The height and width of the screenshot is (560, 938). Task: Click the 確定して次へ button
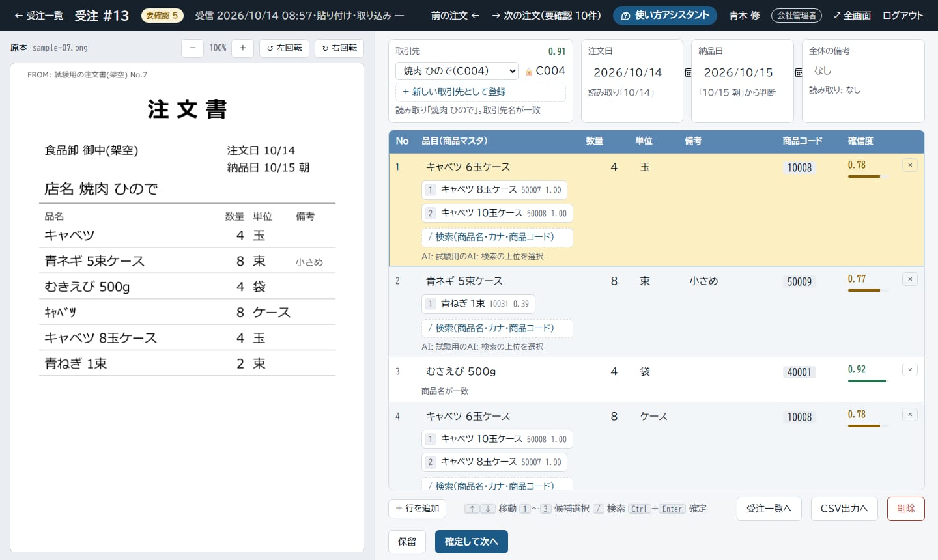point(472,542)
